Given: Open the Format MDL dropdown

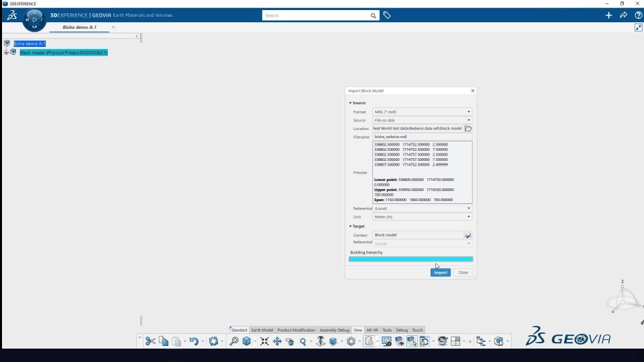Looking at the screenshot, I should point(422,112).
